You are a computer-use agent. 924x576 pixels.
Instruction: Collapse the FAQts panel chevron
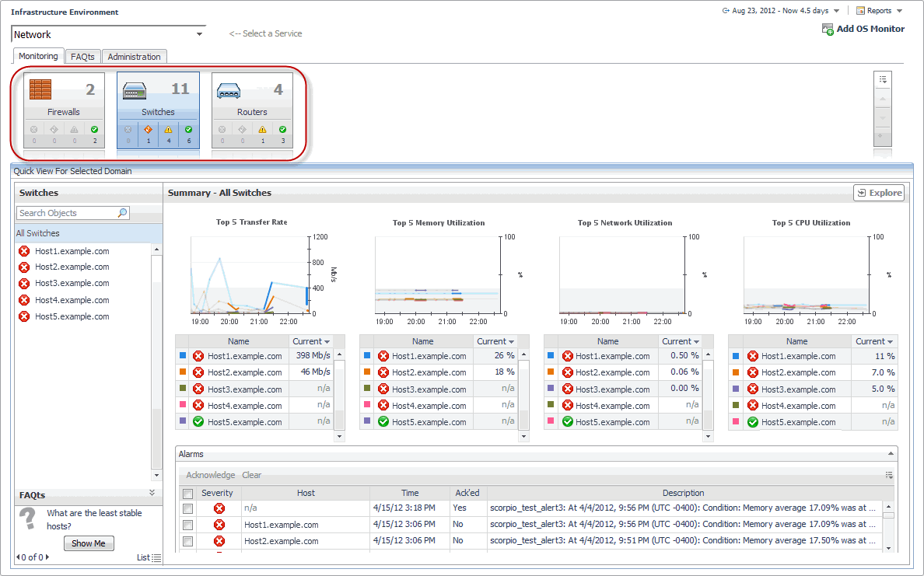click(152, 493)
